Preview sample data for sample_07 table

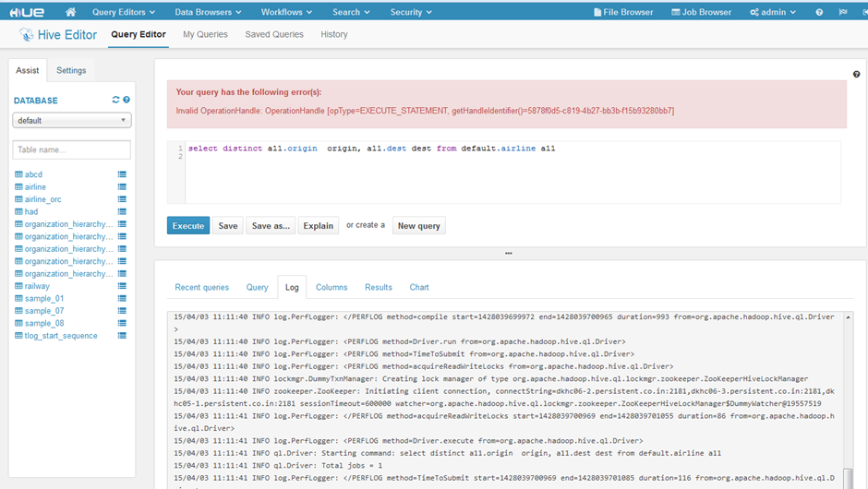point(122,311)
